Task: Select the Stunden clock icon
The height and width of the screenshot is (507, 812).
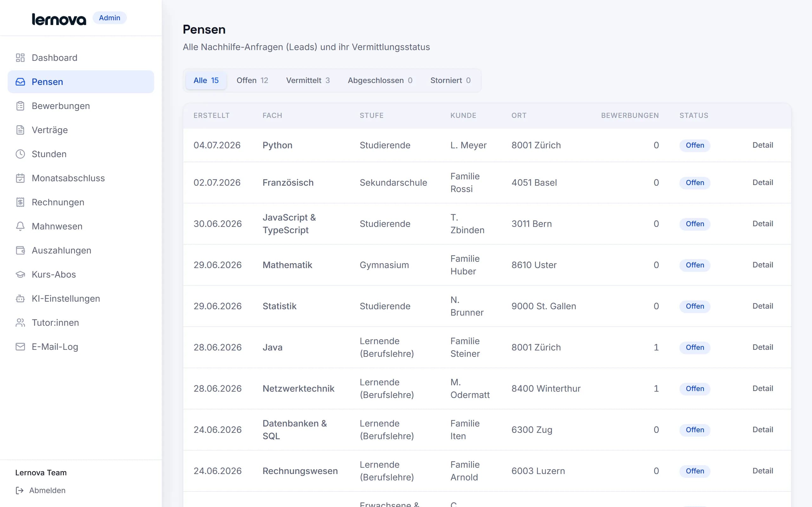Action: click(20, 154)
